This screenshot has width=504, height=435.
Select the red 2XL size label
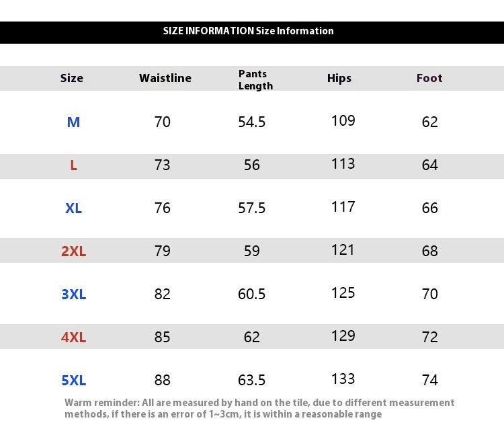[x=73, y=251]
